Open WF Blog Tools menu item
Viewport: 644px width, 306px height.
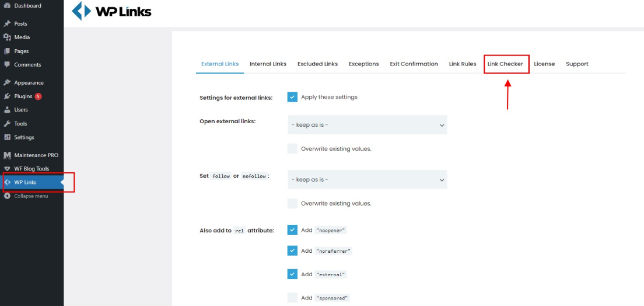[32, 169]
